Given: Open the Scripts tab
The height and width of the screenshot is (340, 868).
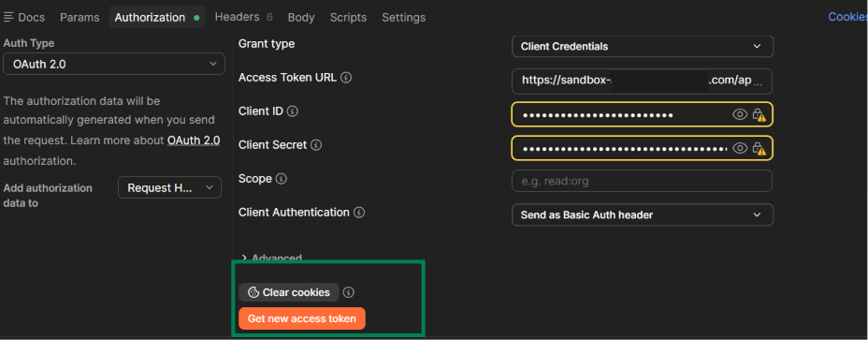Looking at the screenshot, I should pyautogui.click(x=348, y=17).
